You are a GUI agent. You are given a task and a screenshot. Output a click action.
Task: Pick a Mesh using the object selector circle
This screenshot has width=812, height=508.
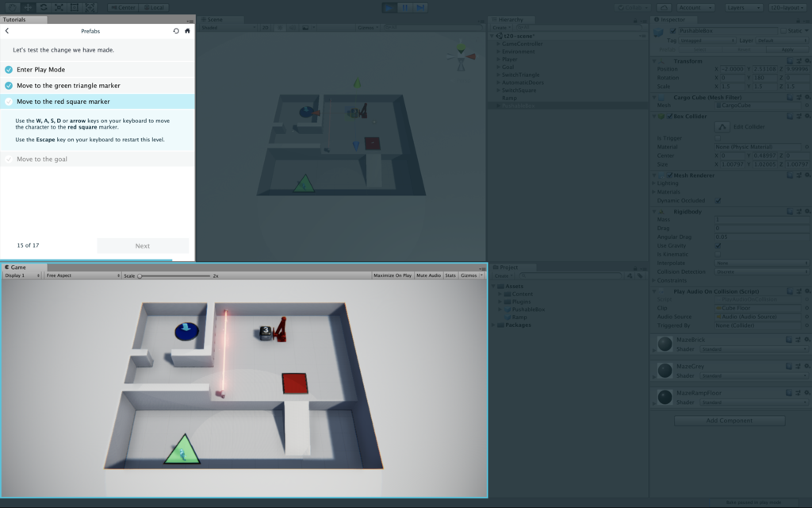pos(808,106)
